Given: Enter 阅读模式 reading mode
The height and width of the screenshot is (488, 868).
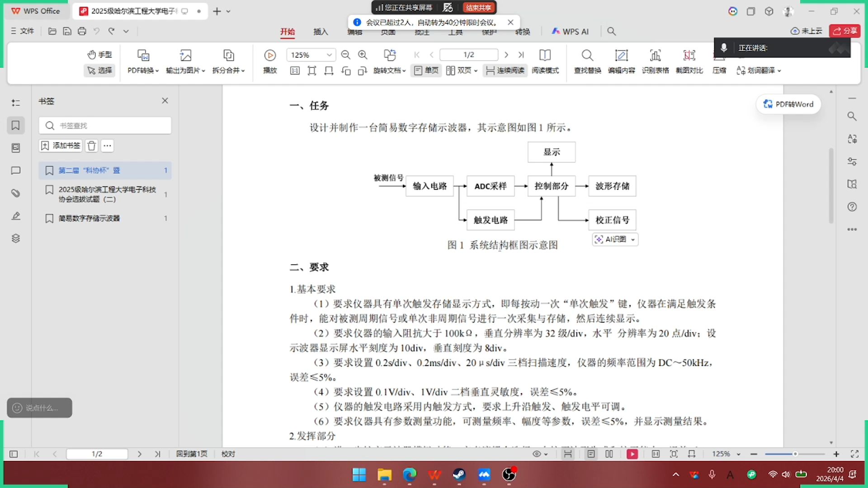Looking at the screenshot, I should point(545,62).
